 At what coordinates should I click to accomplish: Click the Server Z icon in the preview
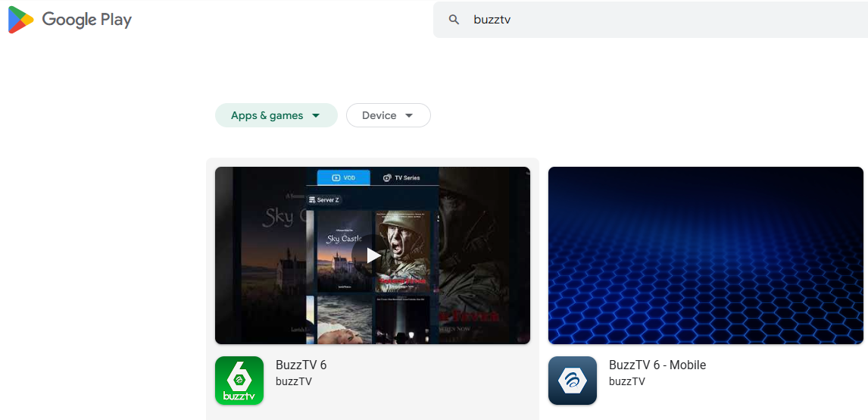pos(312,200)
